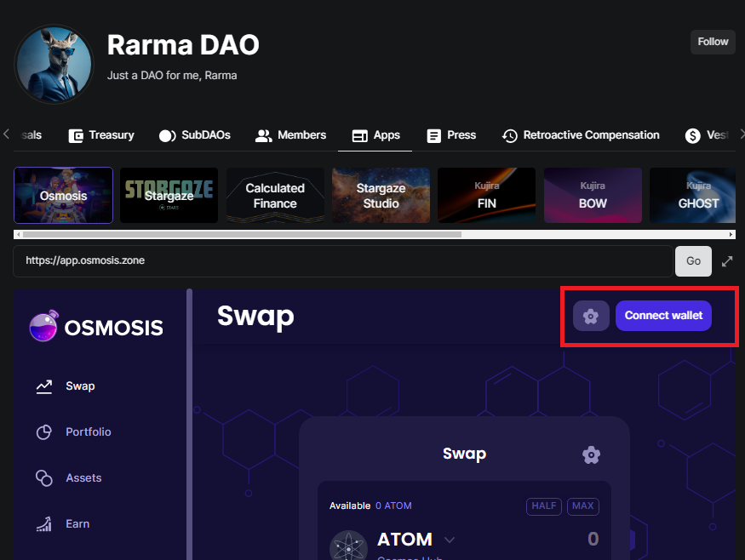Click the Retroactive Compensation clock icon
Screen dimensions: 745x560
click(x=509, y=136)
